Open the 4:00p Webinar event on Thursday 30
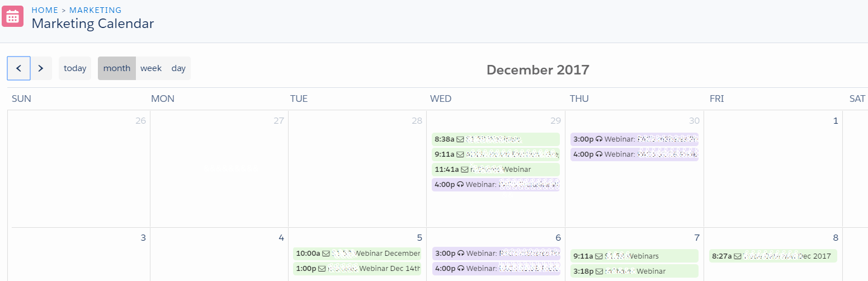The image size is (868, 281). pyautogui.click(x=634, y=154)
